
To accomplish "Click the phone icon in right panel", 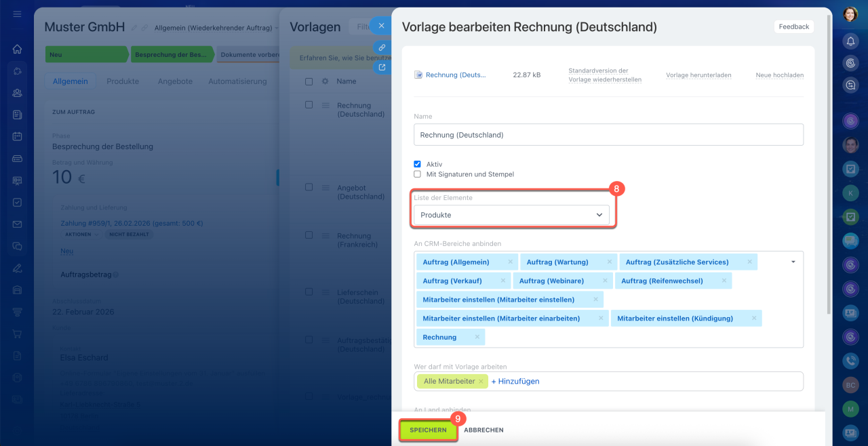I will (850, 361).
